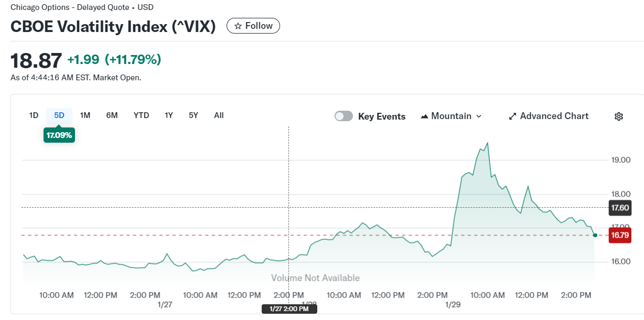The width and height of the screenshot is (644, 320).
Task: Show All time range data
Action: [219, 115]
